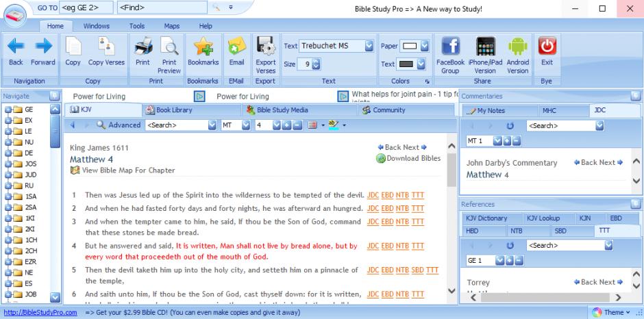Screen dimensions: 644x319
Task: Open the Paper color dropdown
Action: tap(424, 46)
